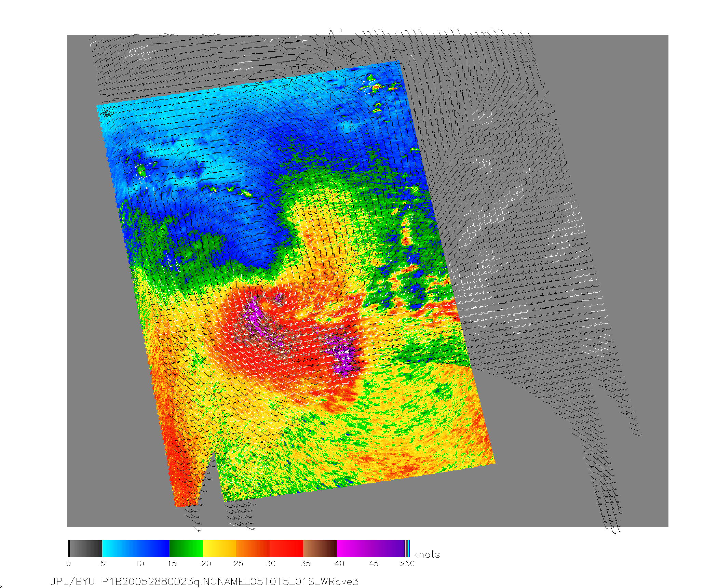
Task: Click the yellow 20-25 knots legend segment
Action: [x=219, y=549]
